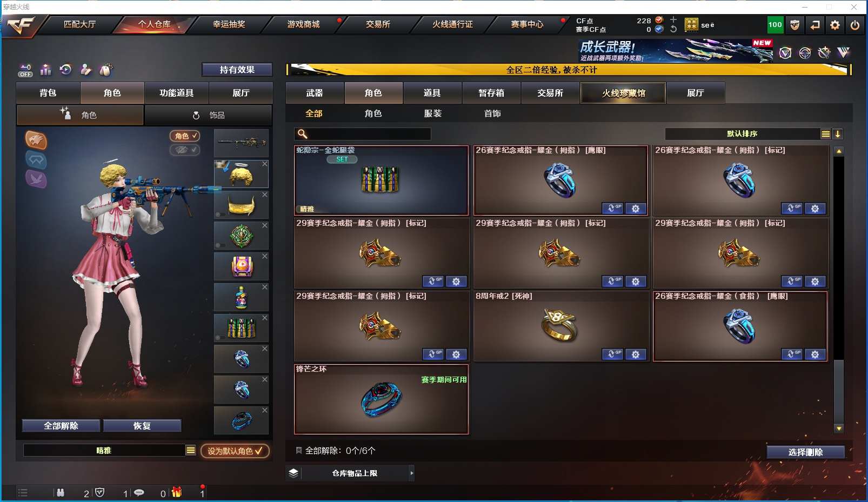Click the eagle emblem icon beside character
The width and height of the screenshot is (868, 502).
[x=36, y=140]
